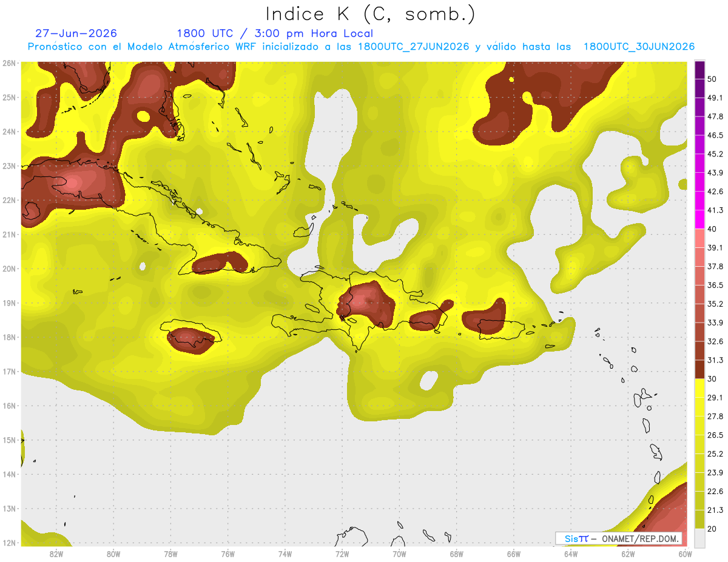The width and height of the screenshot is (728, 562).
Task: Click the '35.2' value on the color scale
Action: coord(715,304)
